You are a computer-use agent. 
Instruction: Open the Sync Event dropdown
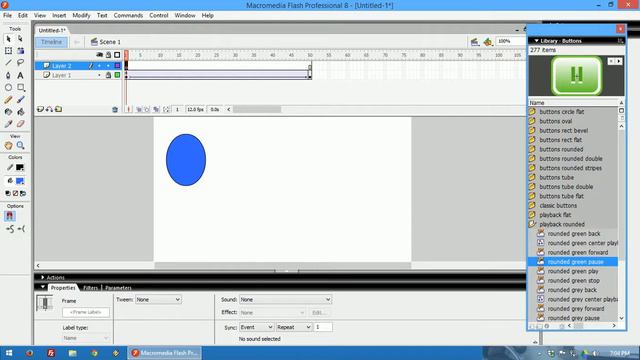tap(256, 327)
